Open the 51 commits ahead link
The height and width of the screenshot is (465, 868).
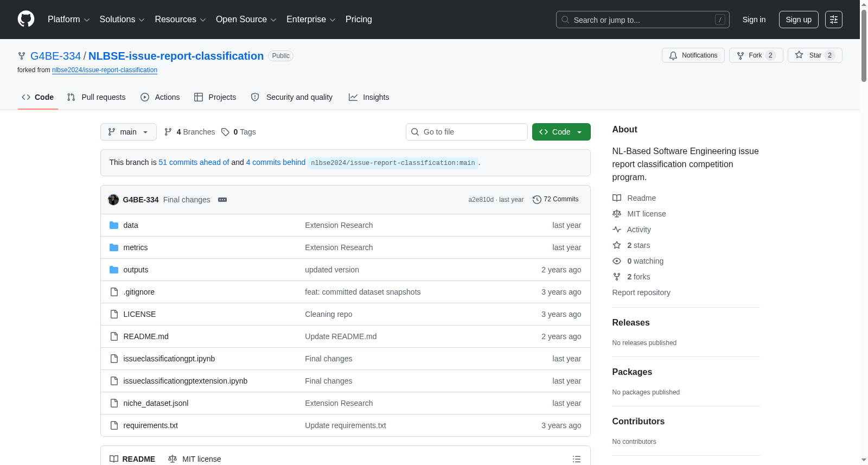tap(194, 162)
